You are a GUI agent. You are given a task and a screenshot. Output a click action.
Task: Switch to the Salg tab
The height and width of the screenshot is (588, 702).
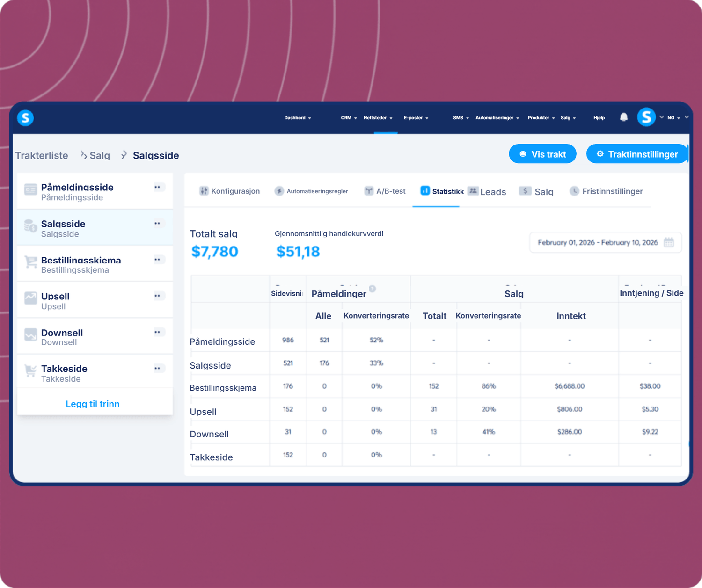pyautogui.click(x=536, y=191)
